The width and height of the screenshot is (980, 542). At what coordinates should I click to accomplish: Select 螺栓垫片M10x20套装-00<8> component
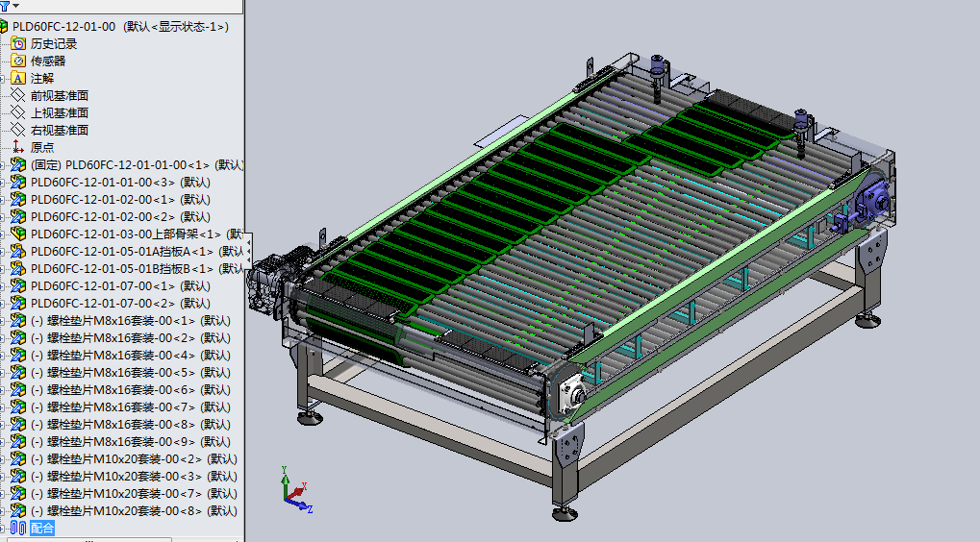point(125,510)
